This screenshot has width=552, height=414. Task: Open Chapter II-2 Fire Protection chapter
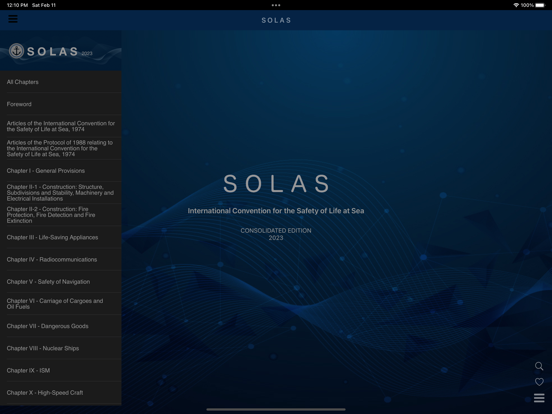[61, 215]
